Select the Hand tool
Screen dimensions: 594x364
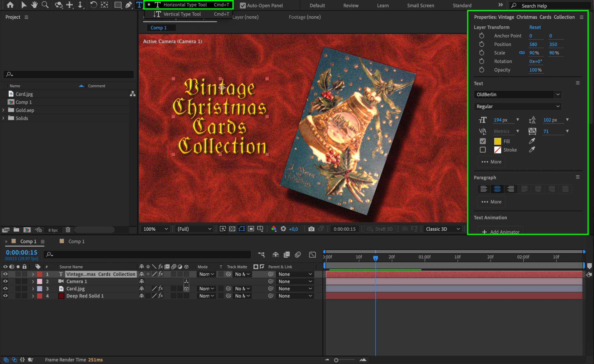[34, 5]
